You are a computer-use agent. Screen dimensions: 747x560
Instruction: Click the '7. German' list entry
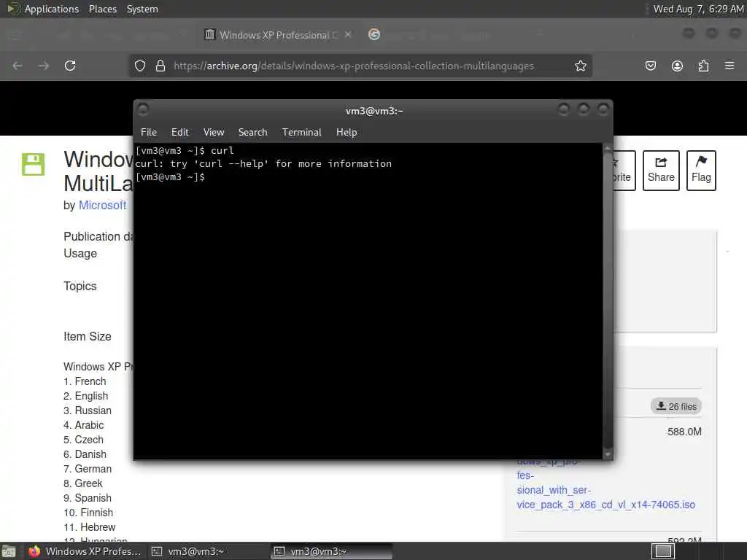(x=88, y=469)
